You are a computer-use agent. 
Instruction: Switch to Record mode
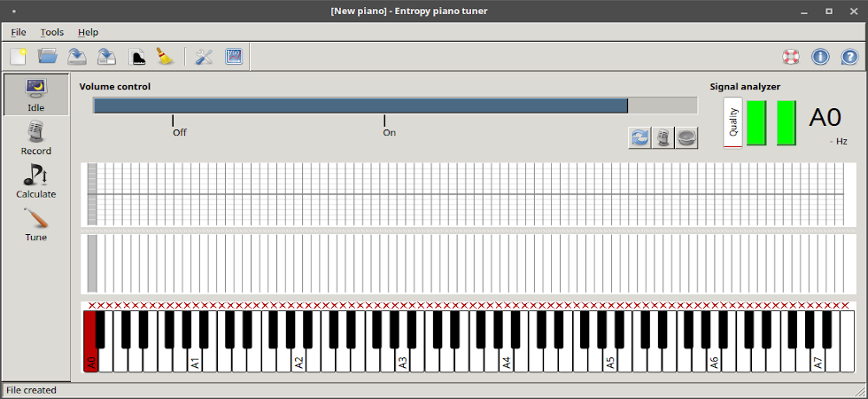(x=36, y=138)
